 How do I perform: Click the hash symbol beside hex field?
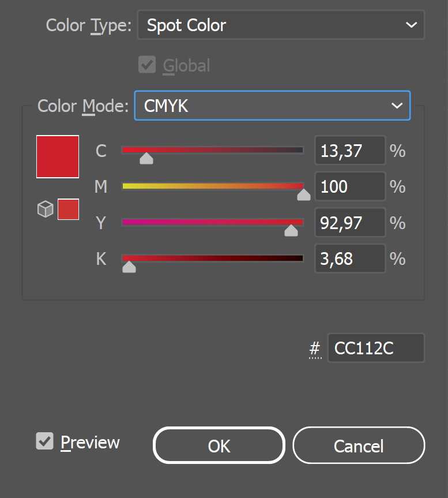click(x=315, y=349)
